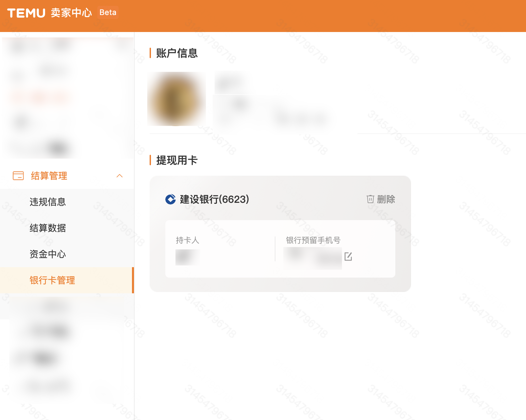The height and width of the screenshot is (420, 526).
Task: Select 结算数据 in the navigation
Action: coord(48,228)
